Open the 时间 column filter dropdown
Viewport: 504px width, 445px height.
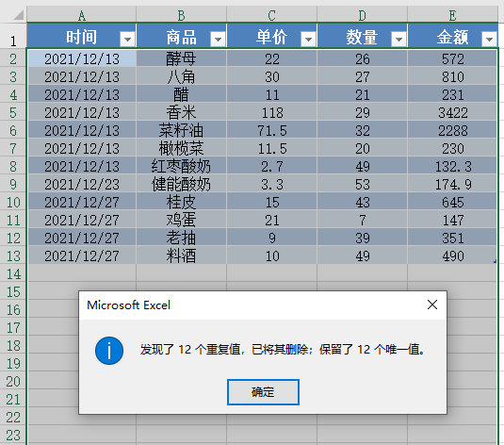127,40
